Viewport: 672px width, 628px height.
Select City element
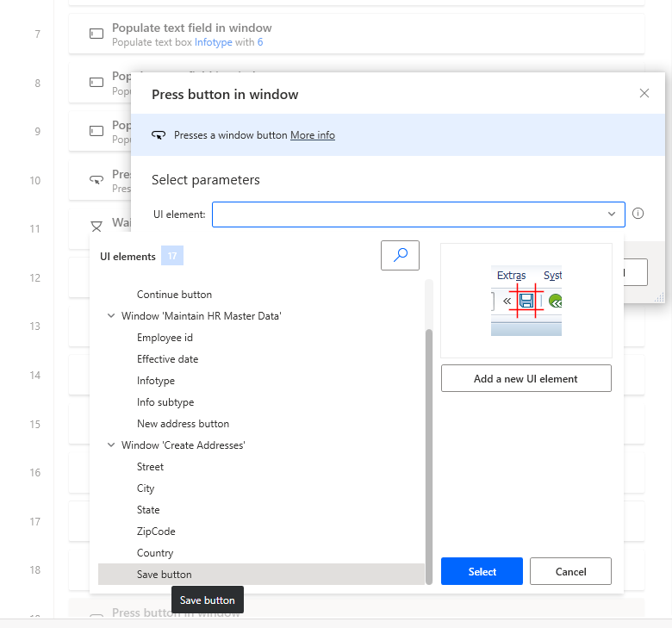click(x=146, y=488)
